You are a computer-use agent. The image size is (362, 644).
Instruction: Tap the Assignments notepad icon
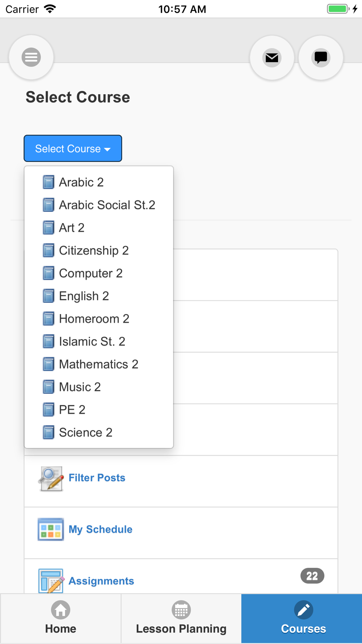[51, 581]
